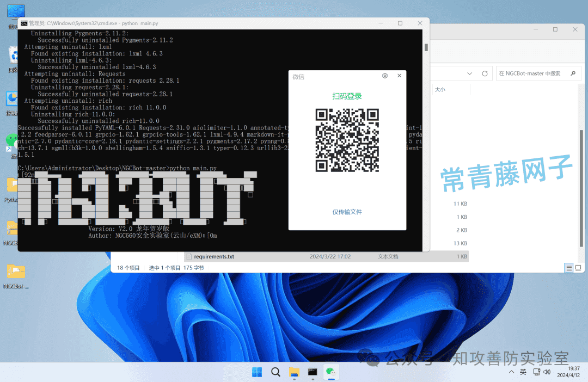
Task: Click the 扫码登录 heading text
Action: (347, 96)
